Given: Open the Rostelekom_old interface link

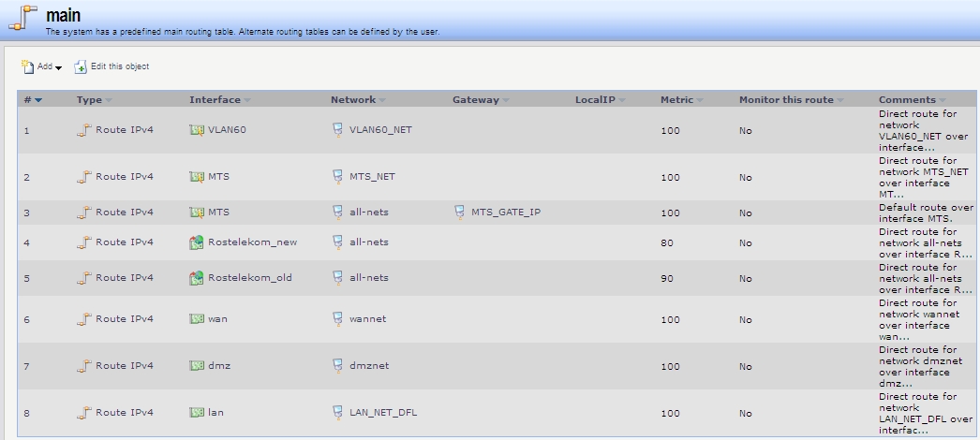Looking at the screenshot, I should [x=250, y=278].
